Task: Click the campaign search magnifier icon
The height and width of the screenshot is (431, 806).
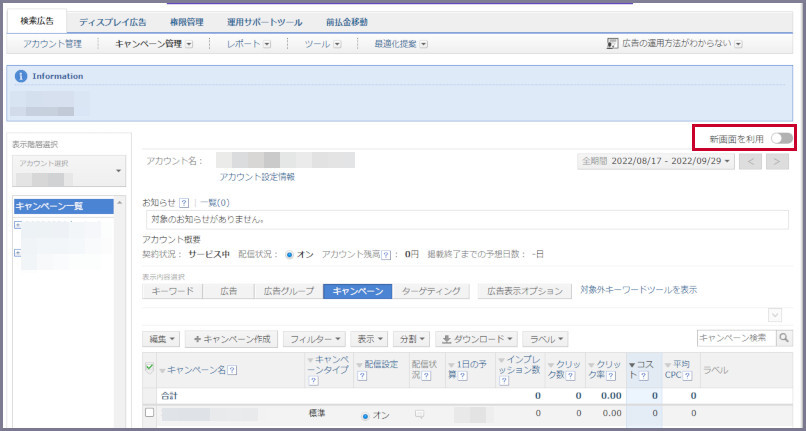Action: pos(783,339)
